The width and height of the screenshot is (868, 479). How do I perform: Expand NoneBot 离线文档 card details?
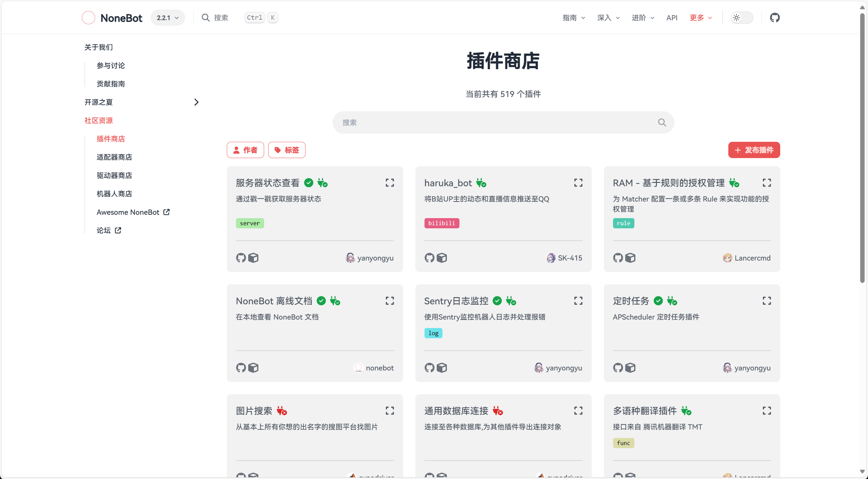point(390,301)
